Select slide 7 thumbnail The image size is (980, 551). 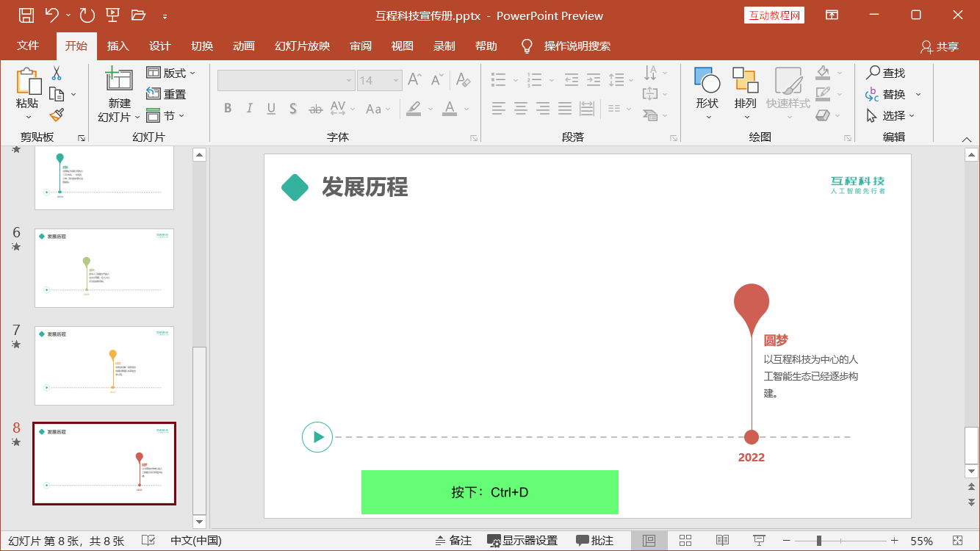(104, 366)
